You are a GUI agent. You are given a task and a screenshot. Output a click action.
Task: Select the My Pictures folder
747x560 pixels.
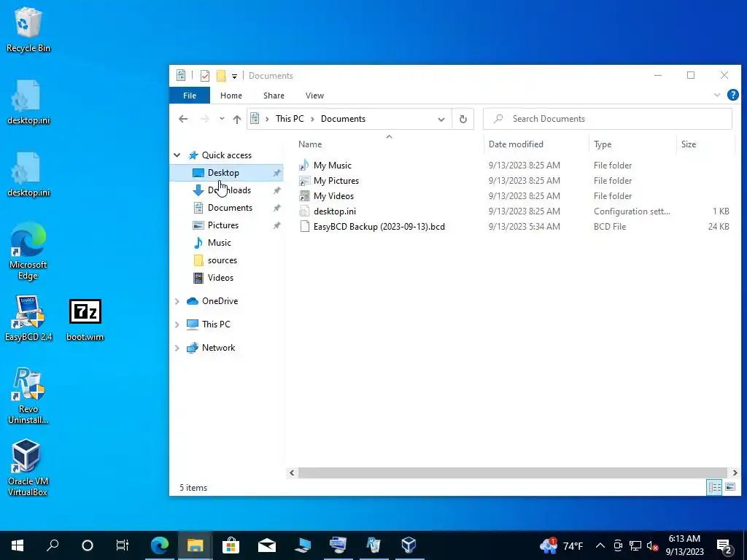pyautogui.click(x=336, y=181)
